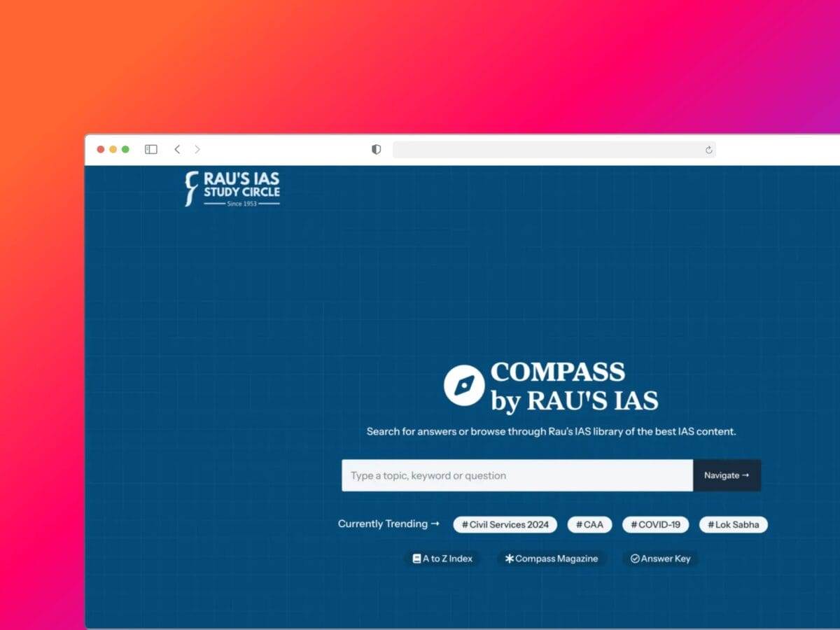
Task: Close the browser window with the red button
Action: [101, 149]
